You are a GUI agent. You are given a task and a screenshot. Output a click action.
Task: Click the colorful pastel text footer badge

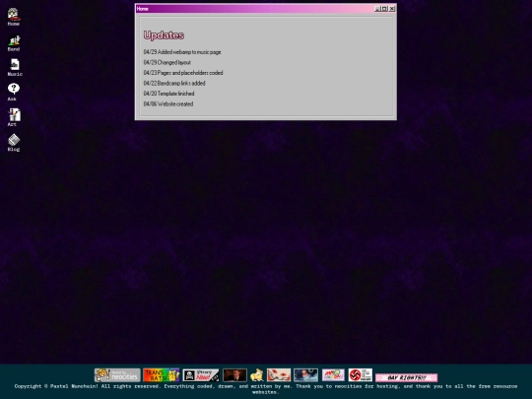pyautogui.click(x=333, y=375)
